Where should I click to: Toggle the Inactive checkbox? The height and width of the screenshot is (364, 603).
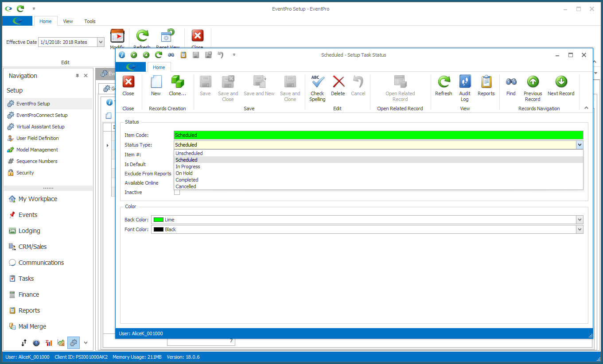177,192
